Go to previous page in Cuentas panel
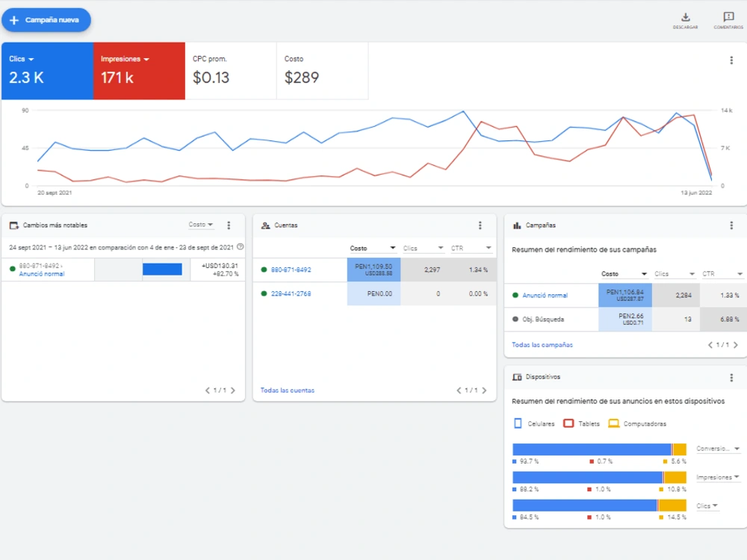Viewport: 747px width, 560px height. 459,391
